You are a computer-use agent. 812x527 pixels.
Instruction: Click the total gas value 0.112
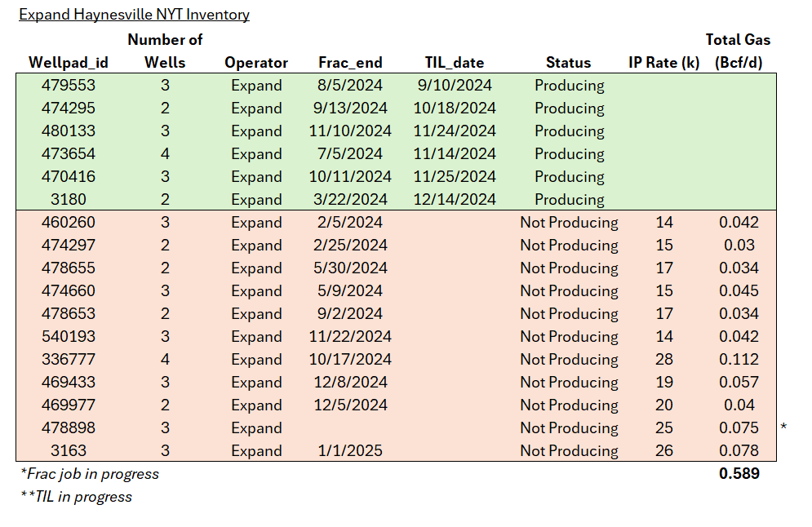(739, 360)
